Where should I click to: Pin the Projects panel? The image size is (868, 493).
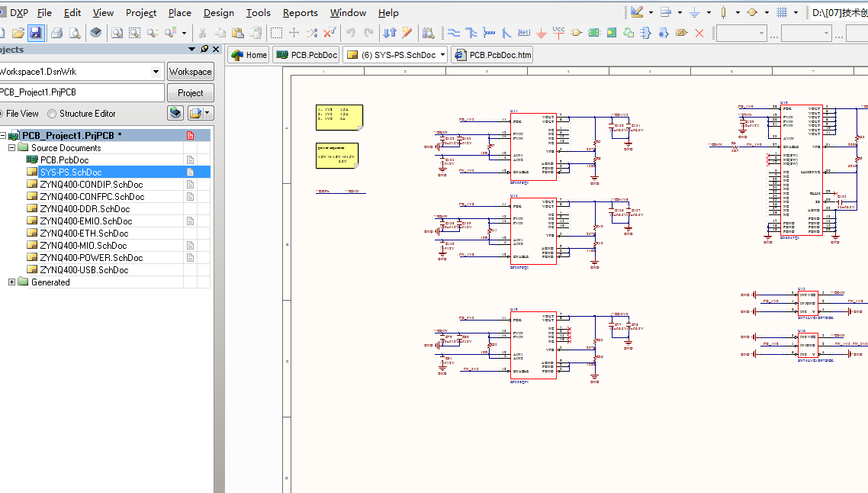(204, 50)
